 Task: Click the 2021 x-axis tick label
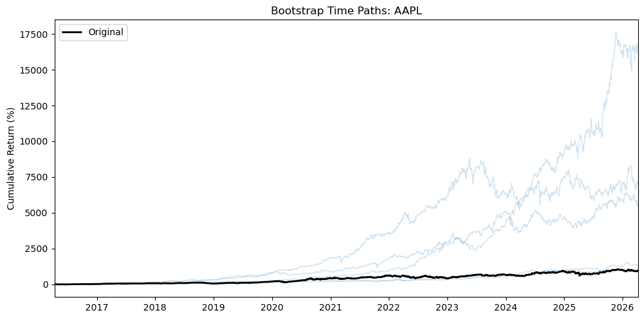331,306
